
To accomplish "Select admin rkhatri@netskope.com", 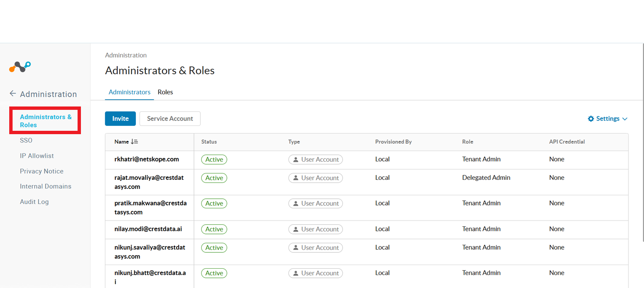I will coord(147,159).
